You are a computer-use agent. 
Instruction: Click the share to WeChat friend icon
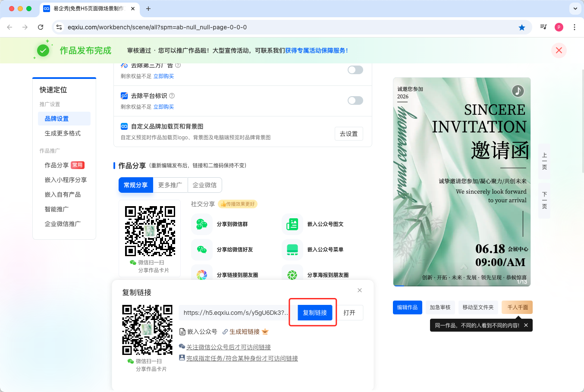tap(202, 250)
